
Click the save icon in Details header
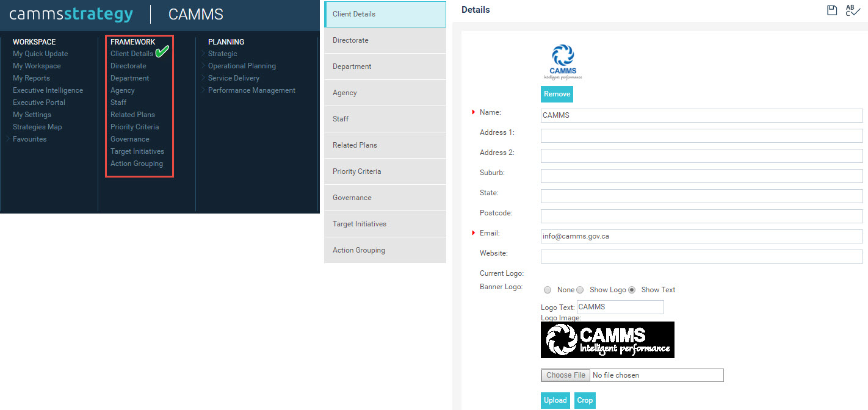tap(832, 10)
